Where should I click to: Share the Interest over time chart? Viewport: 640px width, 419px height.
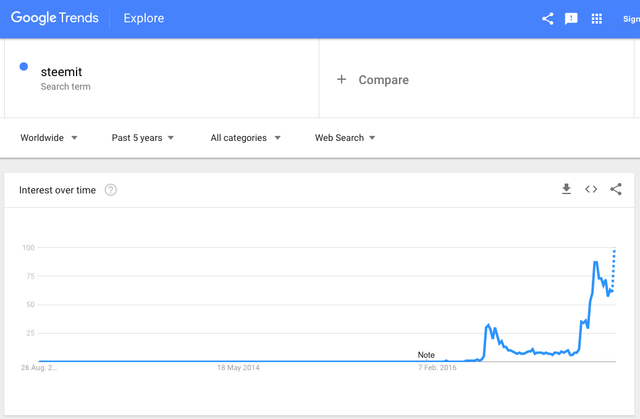click(x=616, y=189)
